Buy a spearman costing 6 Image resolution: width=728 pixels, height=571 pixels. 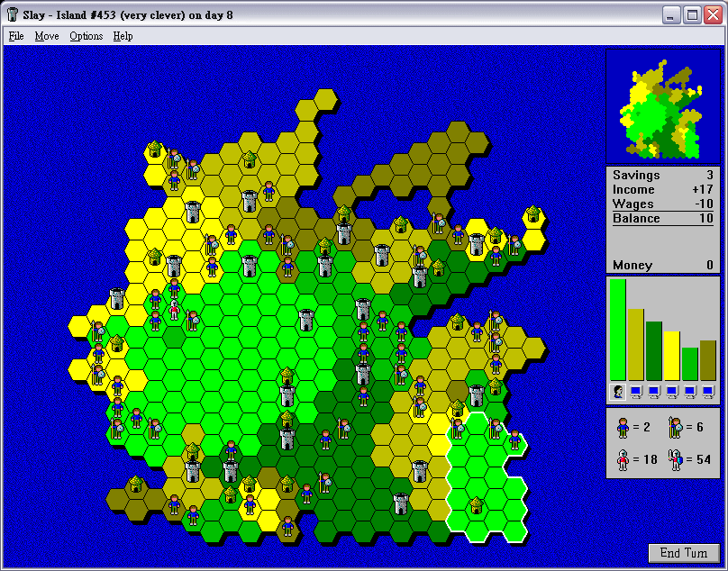[675, 428]
